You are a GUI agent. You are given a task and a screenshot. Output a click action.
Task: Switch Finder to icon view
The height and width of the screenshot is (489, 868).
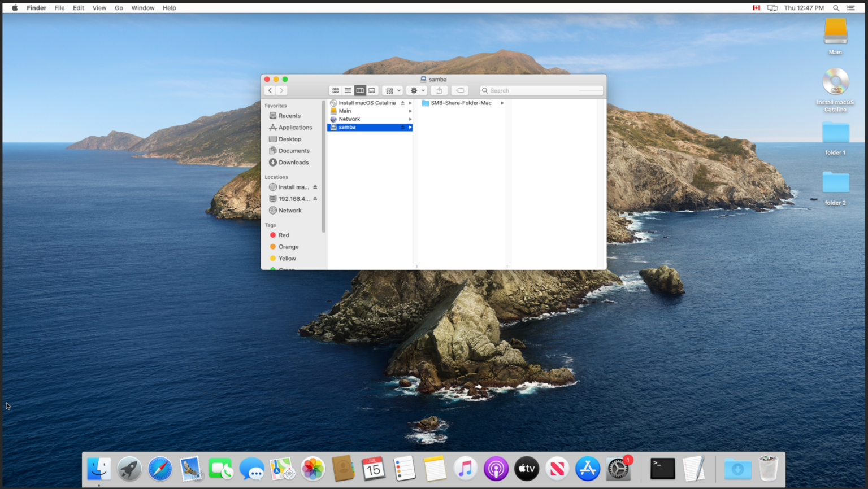click(335, 90)
